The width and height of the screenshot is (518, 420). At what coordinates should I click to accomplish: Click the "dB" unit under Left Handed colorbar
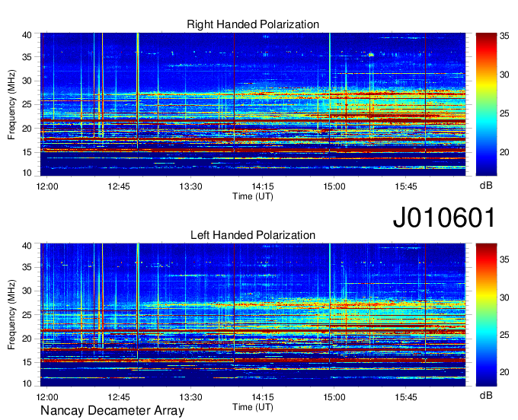(486, 396)
